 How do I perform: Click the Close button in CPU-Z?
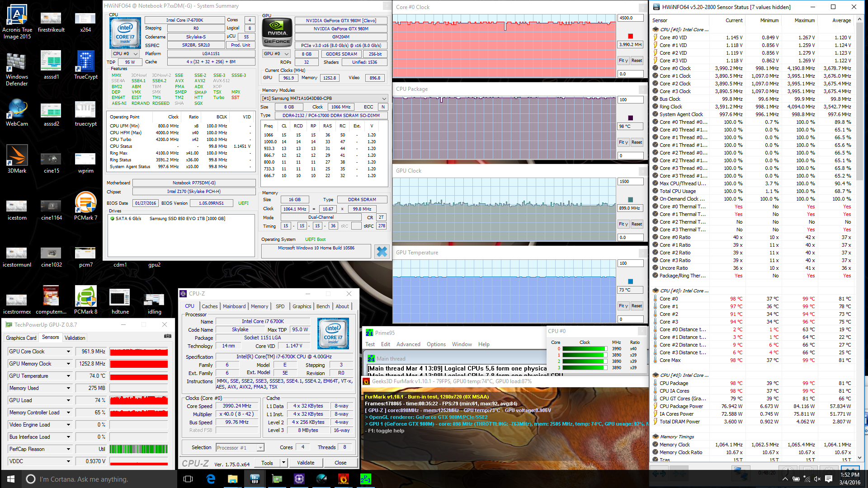coord(340,463)
